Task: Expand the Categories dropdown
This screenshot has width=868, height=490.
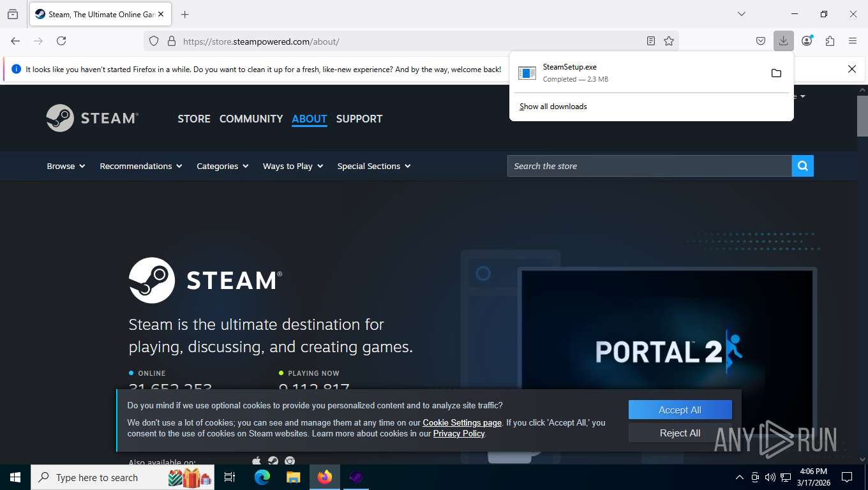Action: 222,166
